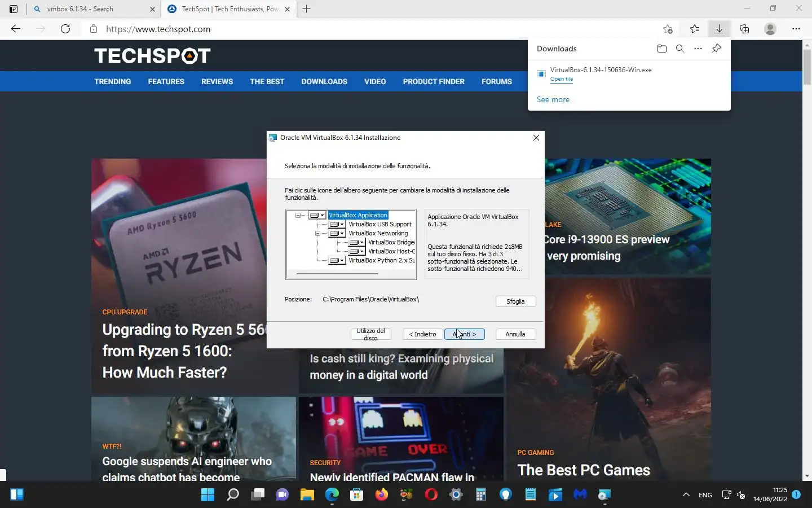The height and width of the screenshot is (508, 812).
Task: Open browser Settings and more menu
Action: (x=796, y=29)
